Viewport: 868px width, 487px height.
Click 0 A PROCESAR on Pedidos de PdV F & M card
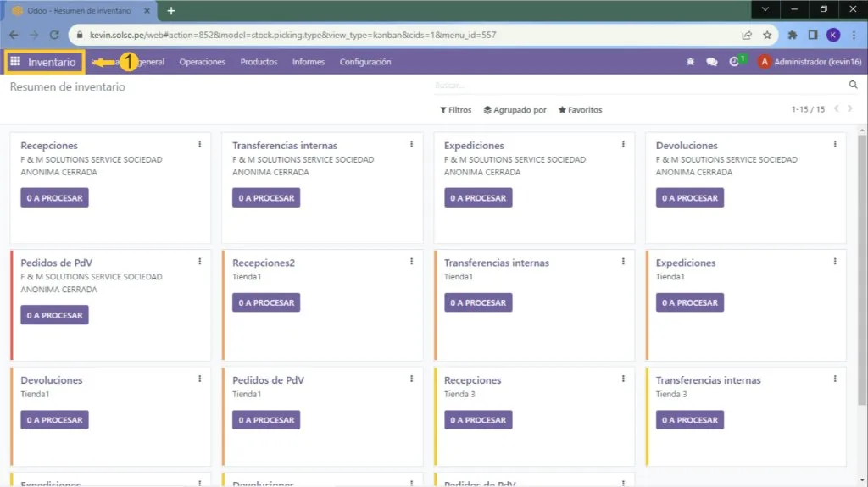54,315
